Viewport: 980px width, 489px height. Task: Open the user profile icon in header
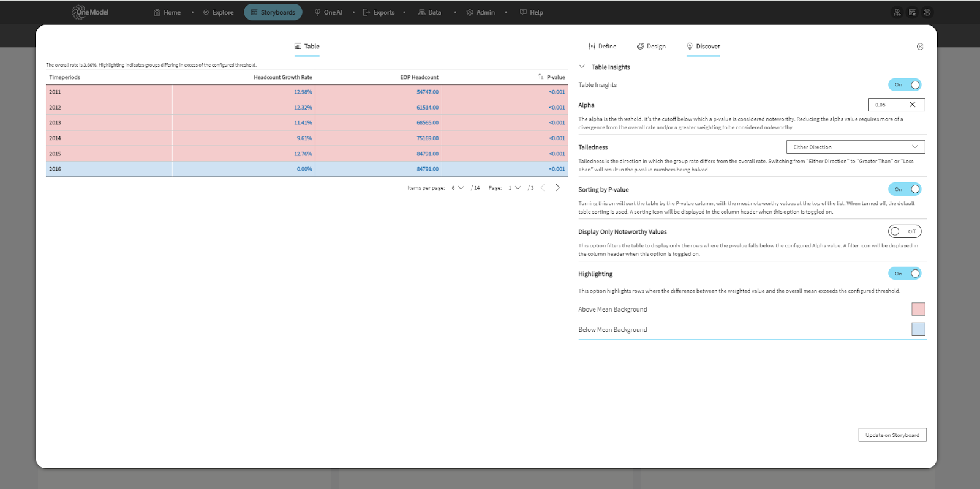pos(927,12)
